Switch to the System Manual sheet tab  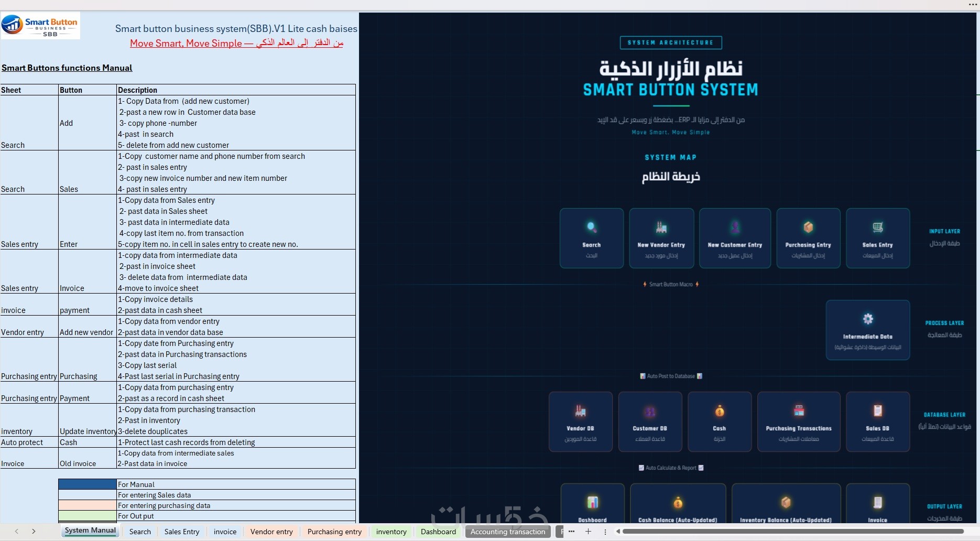click(90, 531)
